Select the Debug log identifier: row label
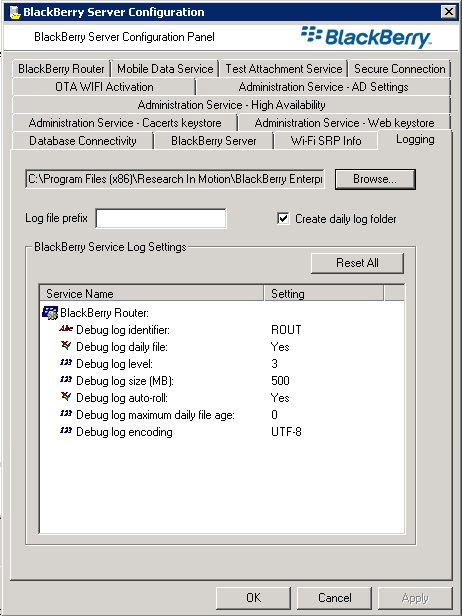 pos(123,330)
